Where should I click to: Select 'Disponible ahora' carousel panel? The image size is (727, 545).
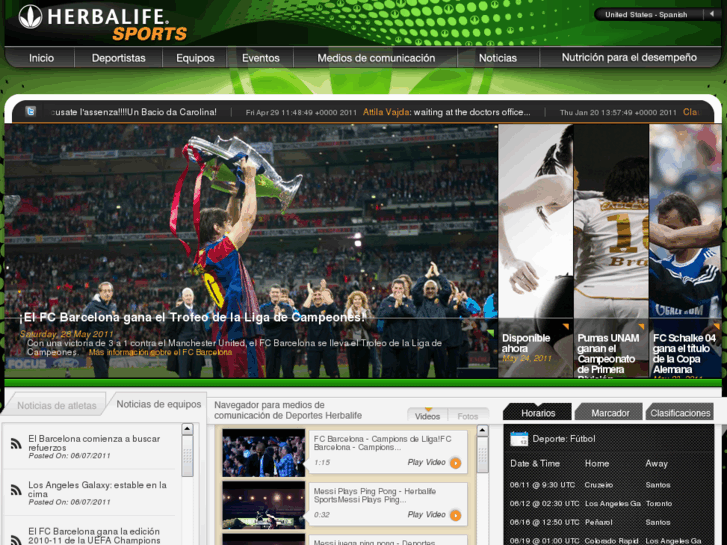pos(536,250)
